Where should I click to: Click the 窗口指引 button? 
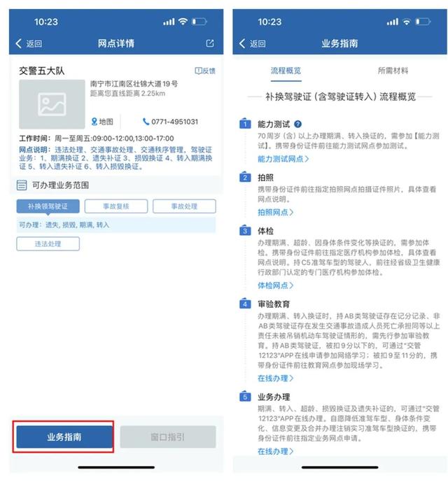pos(168,437)
